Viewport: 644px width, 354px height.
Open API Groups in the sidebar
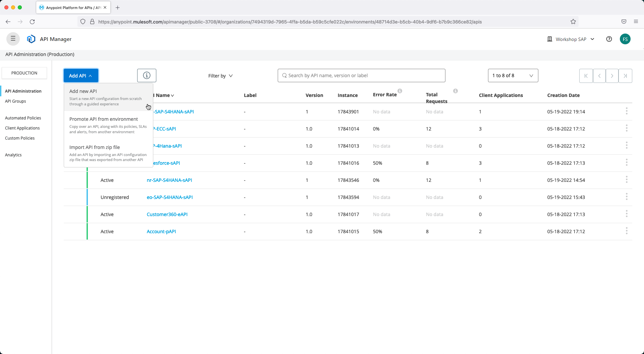click(15, 101)
